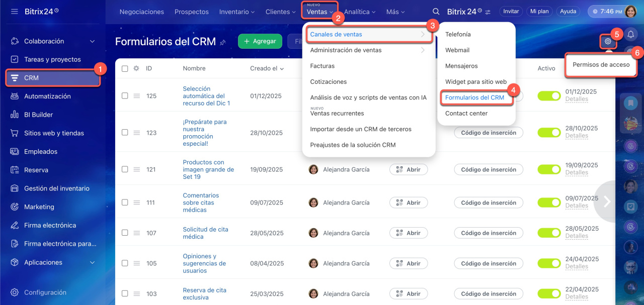The image size is (644, 305).
Task: Open the hamburger menu icon
Action: tap(14, 12)
